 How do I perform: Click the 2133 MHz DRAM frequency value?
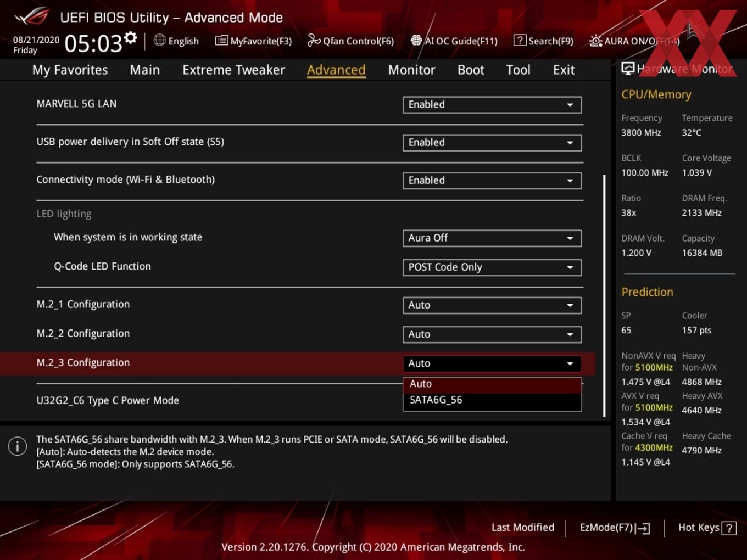701,212
